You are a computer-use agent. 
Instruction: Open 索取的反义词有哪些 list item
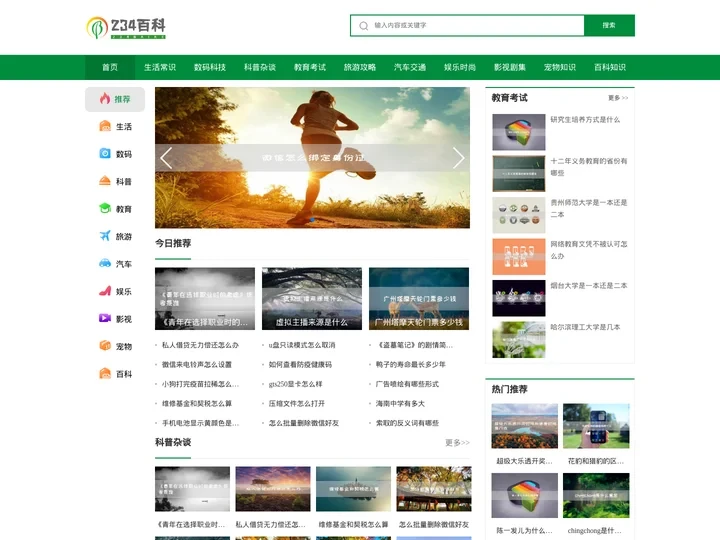pyautogui.click(x=407, y=423)
